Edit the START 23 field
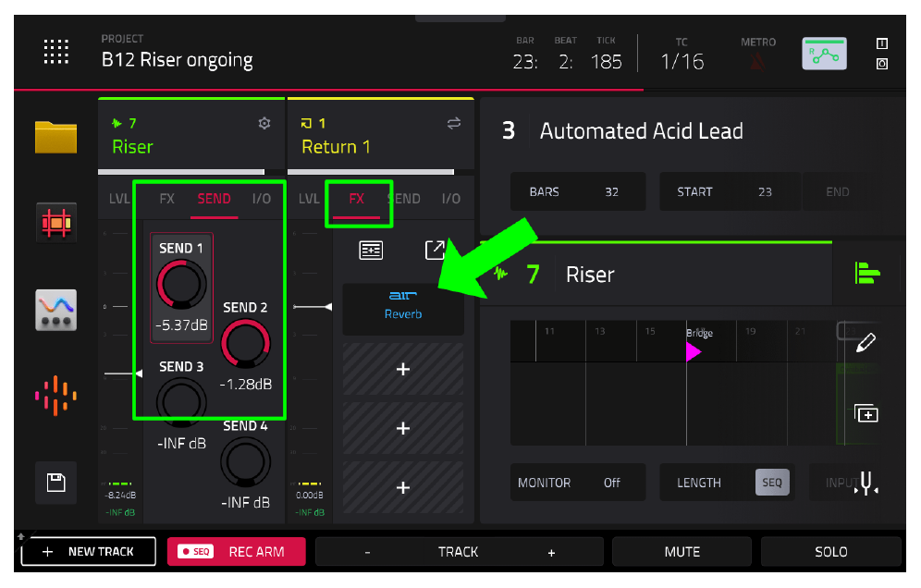Screen dimensions: 921x588 [x=730, y=191]
